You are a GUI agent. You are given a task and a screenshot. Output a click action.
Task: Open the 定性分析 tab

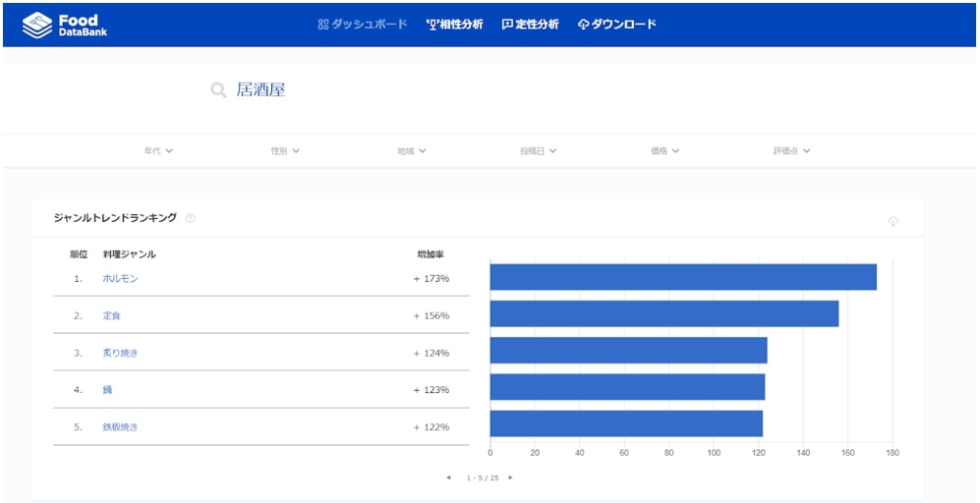click(530, 25)
